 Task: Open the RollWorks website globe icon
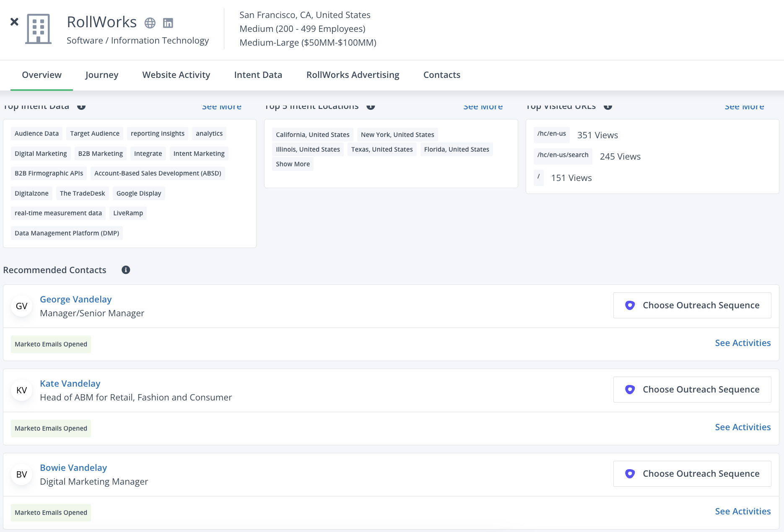point(150,23)
